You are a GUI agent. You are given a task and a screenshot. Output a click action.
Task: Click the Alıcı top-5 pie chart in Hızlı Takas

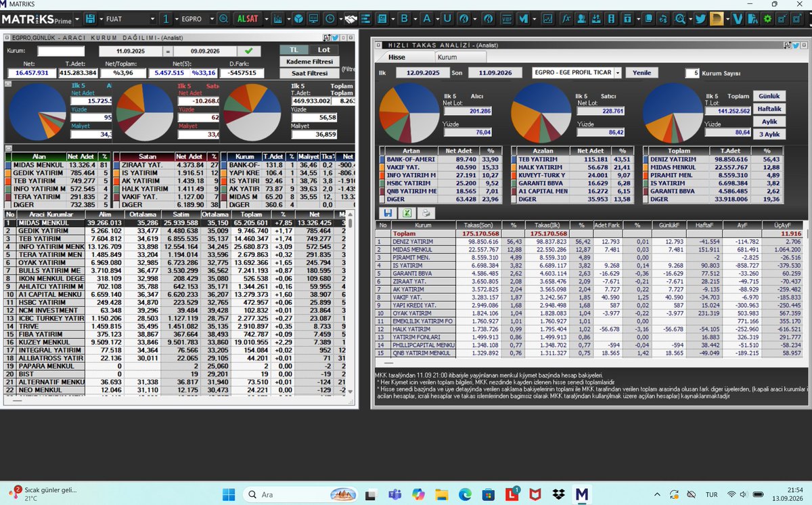tap(409, 112)
